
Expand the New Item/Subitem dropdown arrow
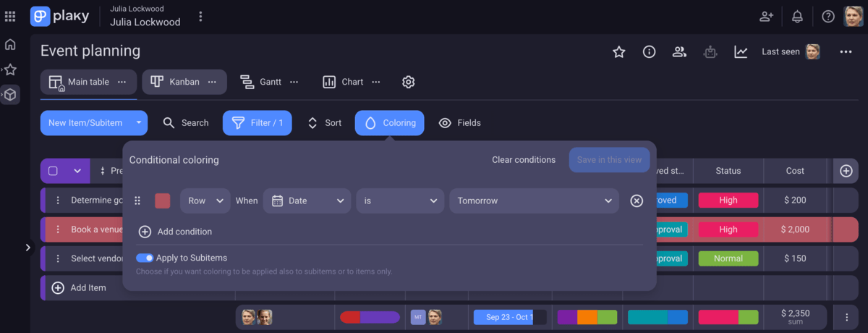[x=139, y=123]
